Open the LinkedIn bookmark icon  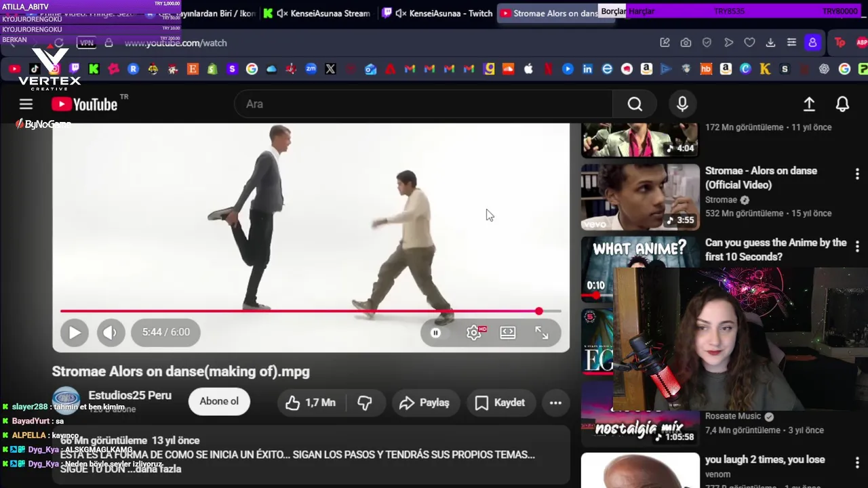click(587, 68)
